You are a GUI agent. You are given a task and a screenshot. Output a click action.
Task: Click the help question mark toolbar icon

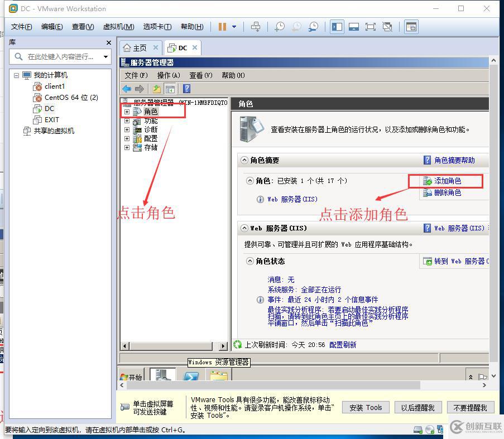[x=187, y=89]
